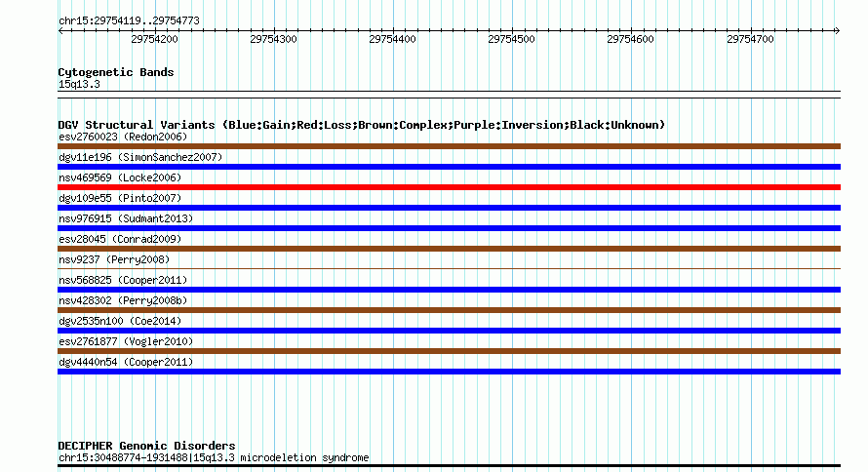
Task: Click the dgv2535n100 (Coe2014) label
Action: pyautogui.click(x=120, y=321)
